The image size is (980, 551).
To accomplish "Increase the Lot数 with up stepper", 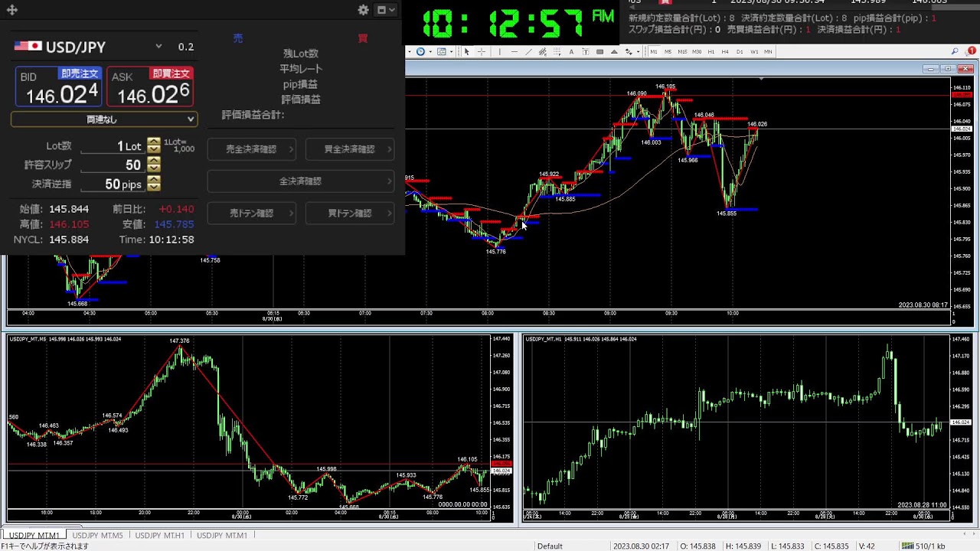I will pyautogui.click(x=154, y=142).
